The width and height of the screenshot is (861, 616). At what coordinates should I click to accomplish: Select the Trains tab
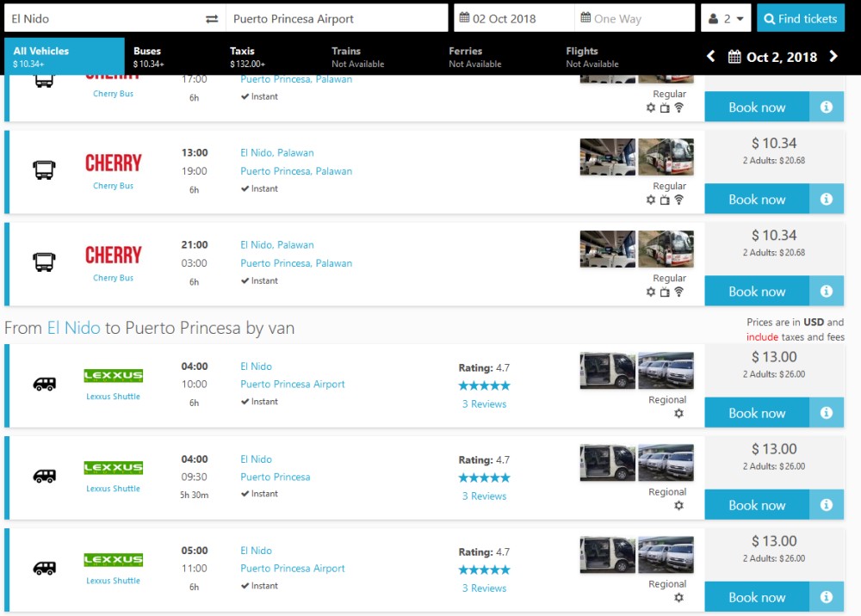pyautogui.click(x=357, y=57)
